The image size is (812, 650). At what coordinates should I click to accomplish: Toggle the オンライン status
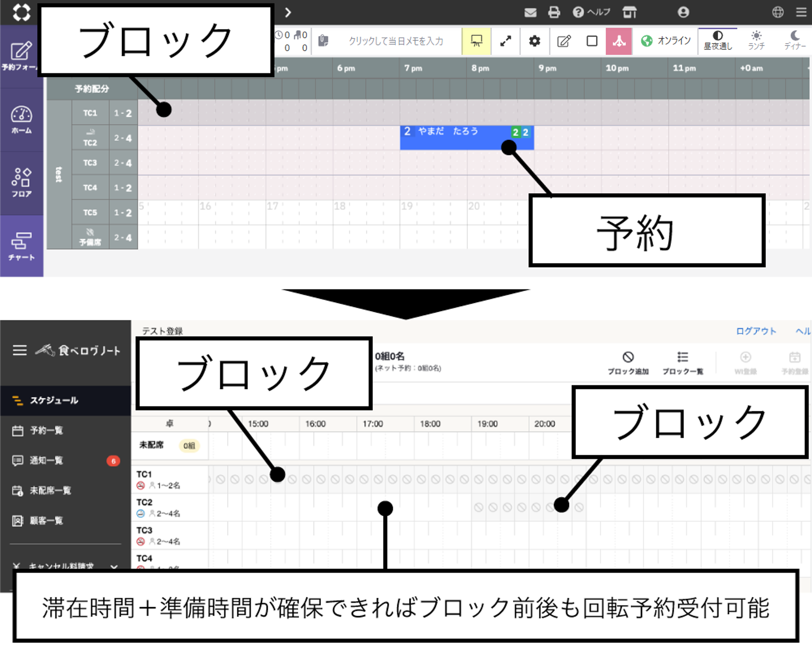pos(666,41)
